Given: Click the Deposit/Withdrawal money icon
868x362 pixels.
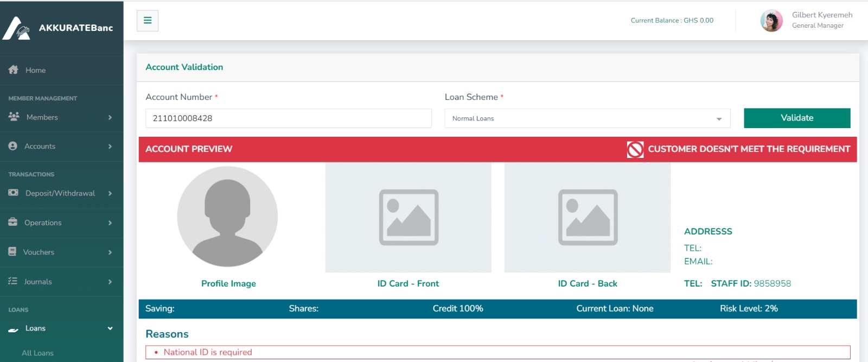Looking at the screenshot, I should [x=14, y=193].
